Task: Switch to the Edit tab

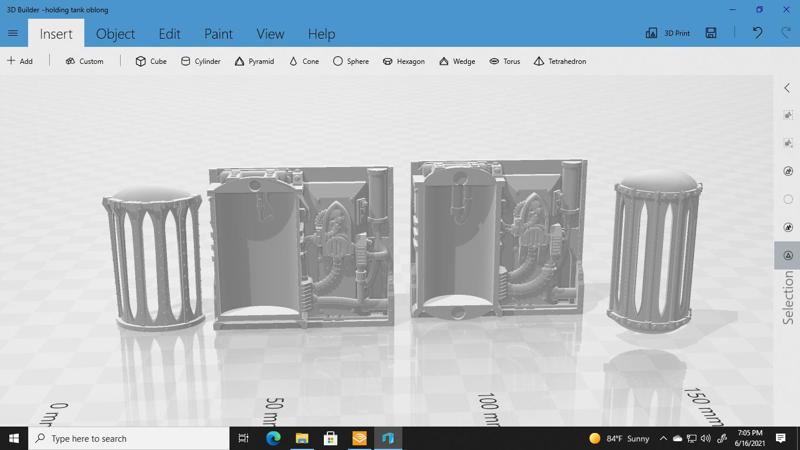Action: [169, 34]
